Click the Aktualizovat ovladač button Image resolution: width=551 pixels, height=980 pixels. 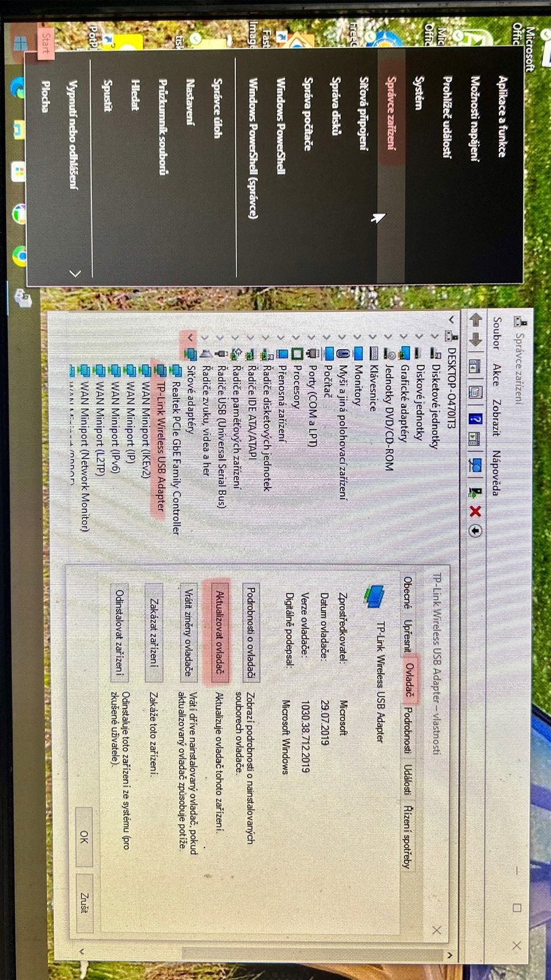pyautogui.click(x=220, y=633)
